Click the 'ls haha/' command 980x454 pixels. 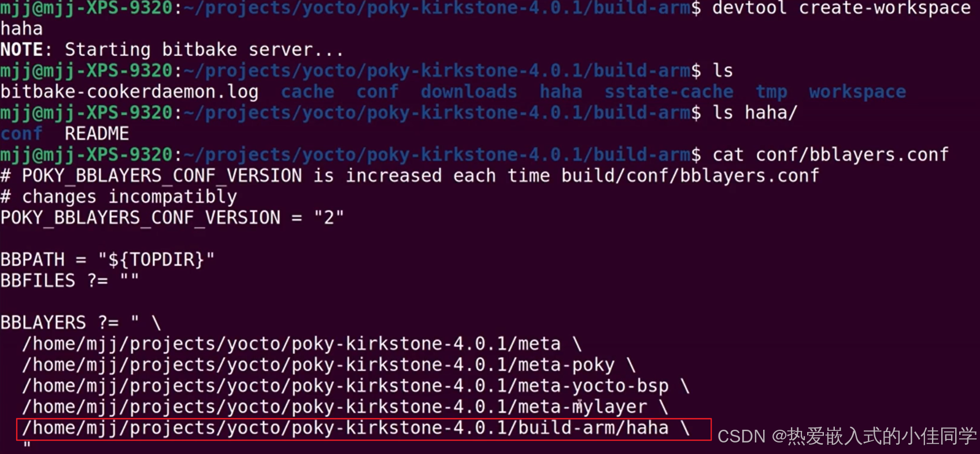pos(755,113)
